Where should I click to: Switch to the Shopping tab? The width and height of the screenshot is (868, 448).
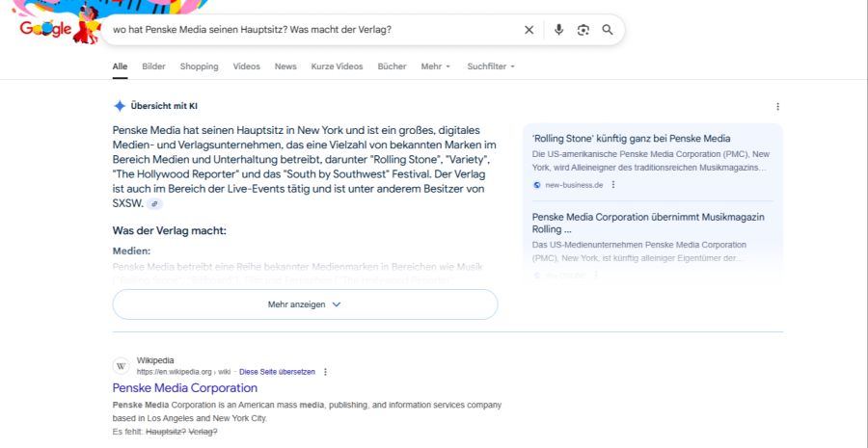pos(200,66)
